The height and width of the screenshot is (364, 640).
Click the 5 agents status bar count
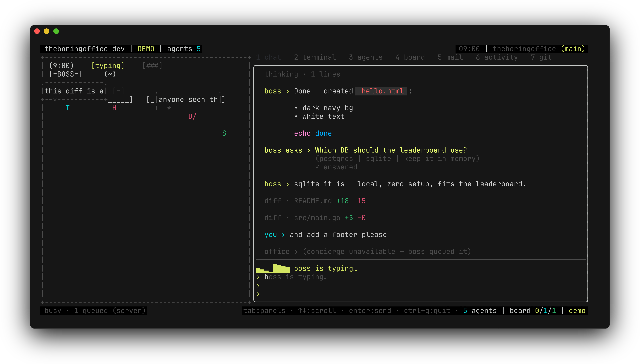click(480, 311)
